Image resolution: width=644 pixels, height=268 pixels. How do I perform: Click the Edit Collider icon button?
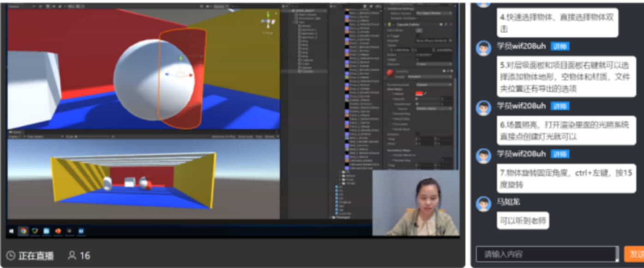[419, 30]
